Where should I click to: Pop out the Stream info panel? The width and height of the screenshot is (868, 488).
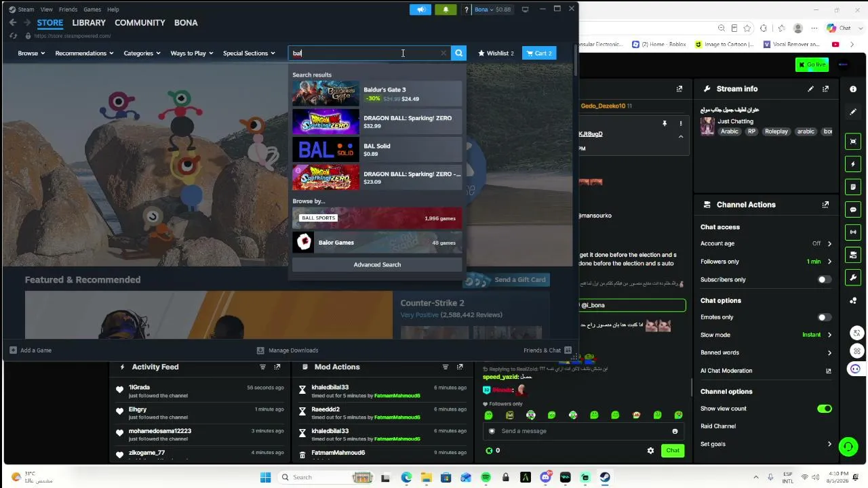[x=825, y=89]
